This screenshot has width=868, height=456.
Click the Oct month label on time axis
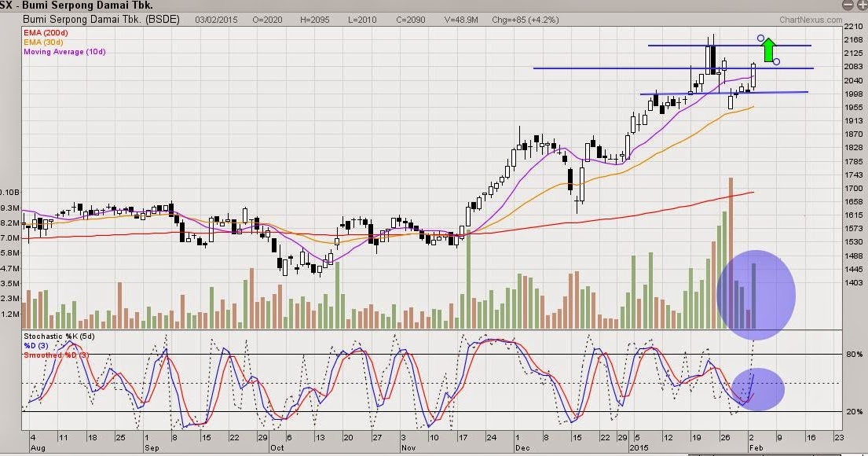coord(277,447)
